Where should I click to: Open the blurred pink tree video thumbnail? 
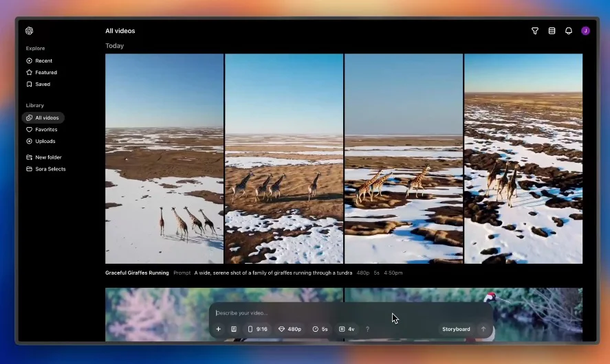coord(224,315)
